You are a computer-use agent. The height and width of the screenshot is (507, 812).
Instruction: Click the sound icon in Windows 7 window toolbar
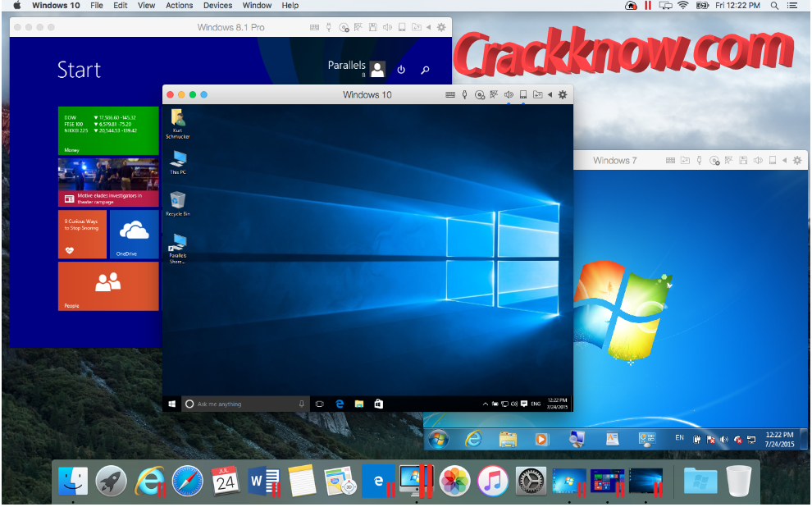click(x=758, y=161)
